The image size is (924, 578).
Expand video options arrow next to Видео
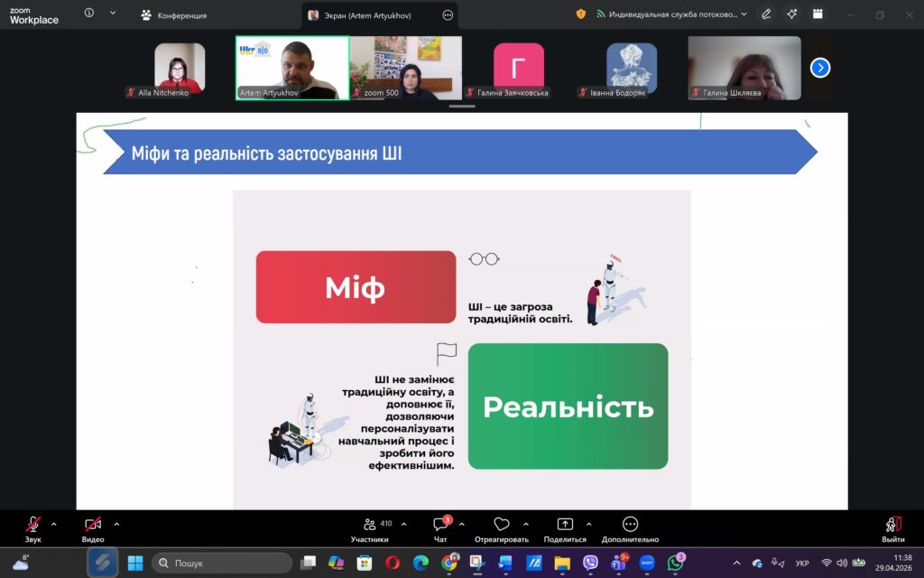(116, 524)
